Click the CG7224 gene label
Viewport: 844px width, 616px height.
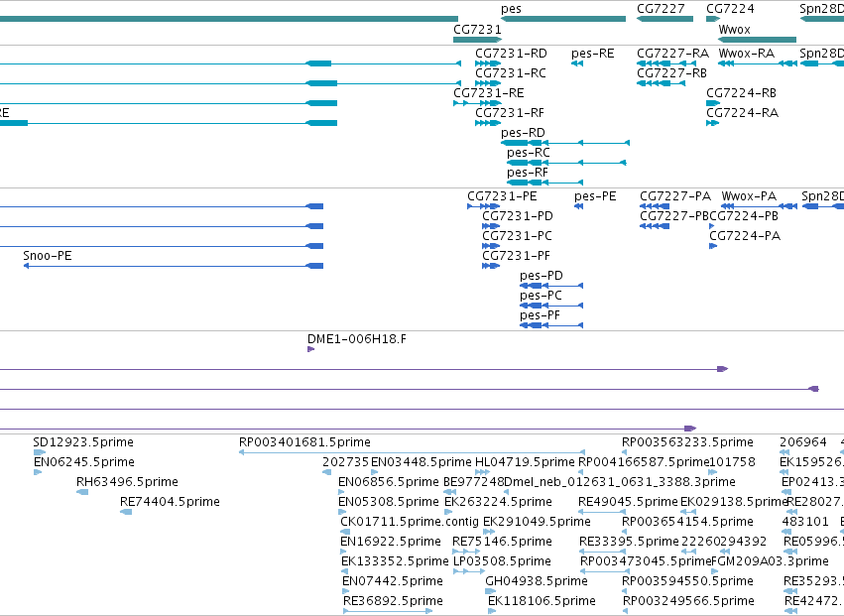[x=730, y=9]
